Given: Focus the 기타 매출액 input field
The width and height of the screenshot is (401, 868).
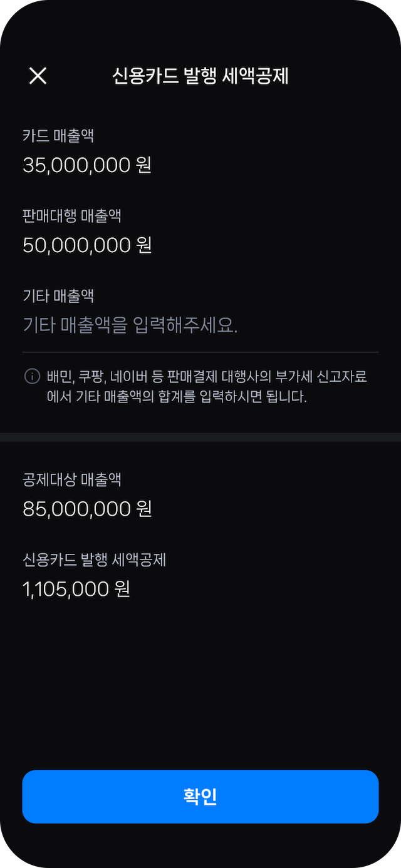Looking at the screenshot, I should 130,325.
